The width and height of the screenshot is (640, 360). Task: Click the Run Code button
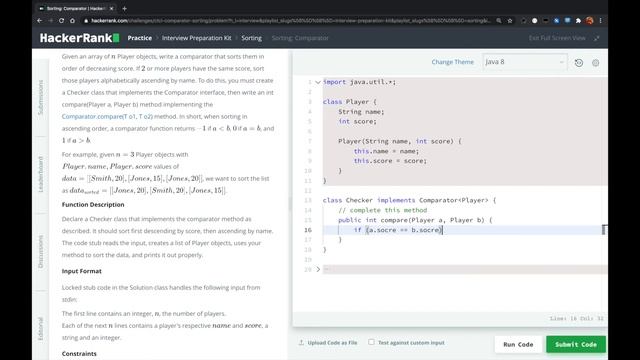point(518,344)
